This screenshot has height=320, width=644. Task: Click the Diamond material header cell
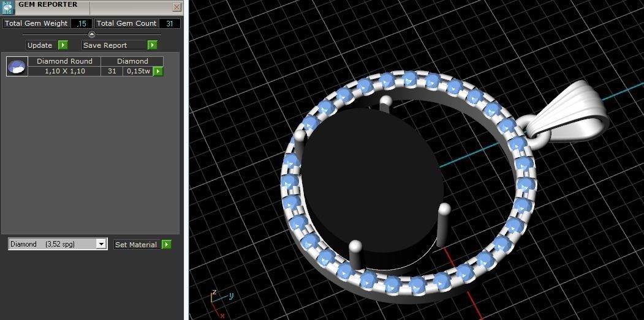pos(132,61)
